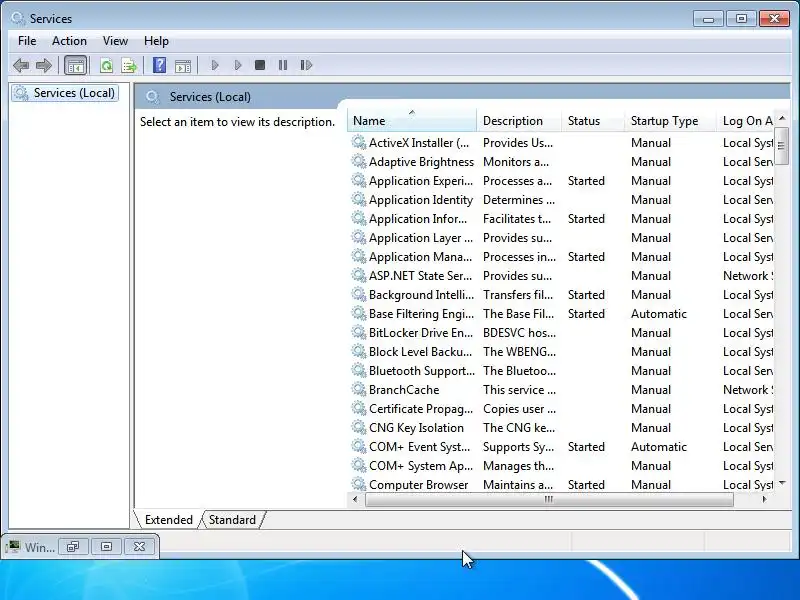Open the File menu
The height and width of the screenshot is (600, 800).
coord(27,41)
